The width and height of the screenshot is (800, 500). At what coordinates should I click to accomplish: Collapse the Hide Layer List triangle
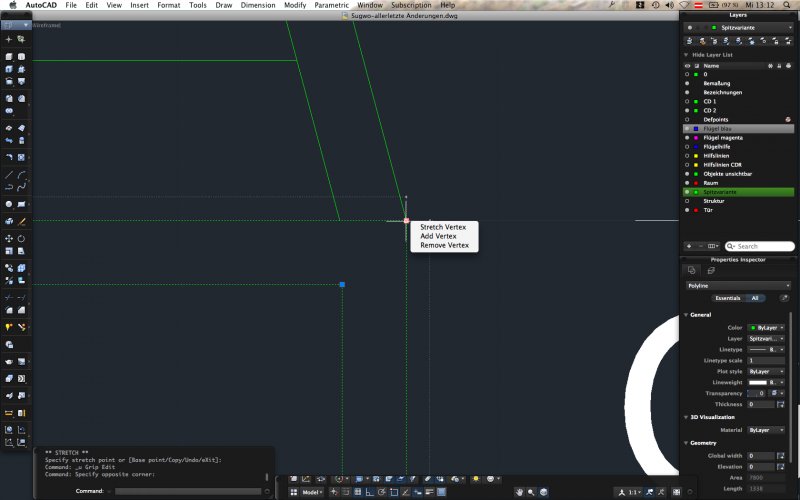pyautogui.click(x=686, y=55)
